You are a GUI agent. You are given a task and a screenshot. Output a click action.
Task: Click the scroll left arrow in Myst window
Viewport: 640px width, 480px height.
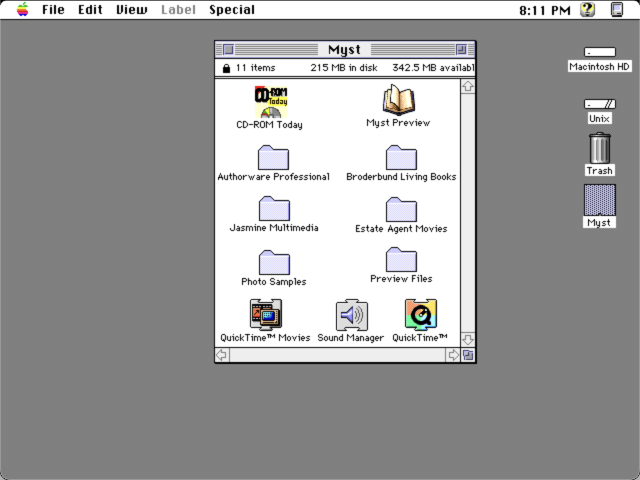point(222,355)
